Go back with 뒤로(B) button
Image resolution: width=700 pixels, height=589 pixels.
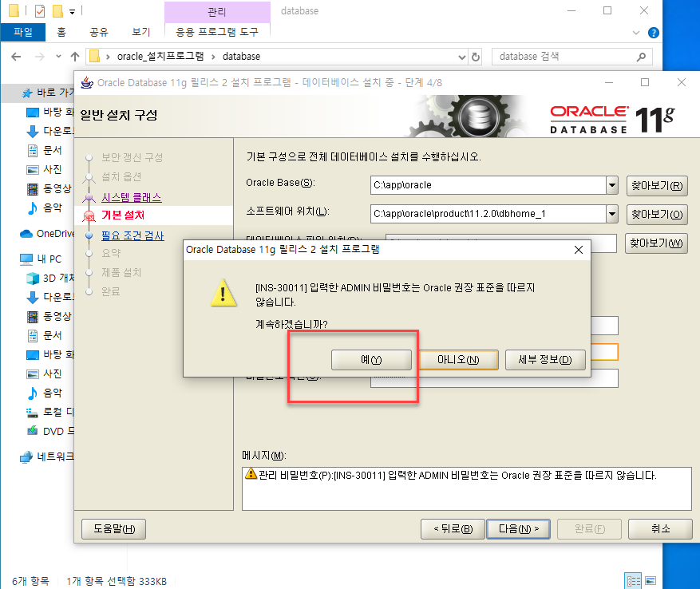(x=453, y=528)
